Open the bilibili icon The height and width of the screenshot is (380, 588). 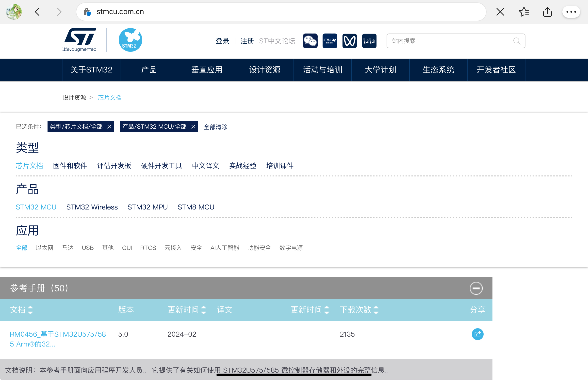[x=369, y=41]
